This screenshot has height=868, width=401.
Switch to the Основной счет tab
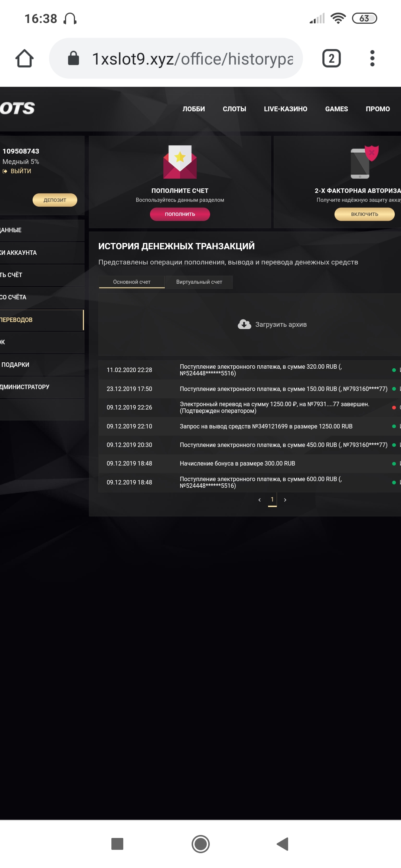[x=131, y=282]
